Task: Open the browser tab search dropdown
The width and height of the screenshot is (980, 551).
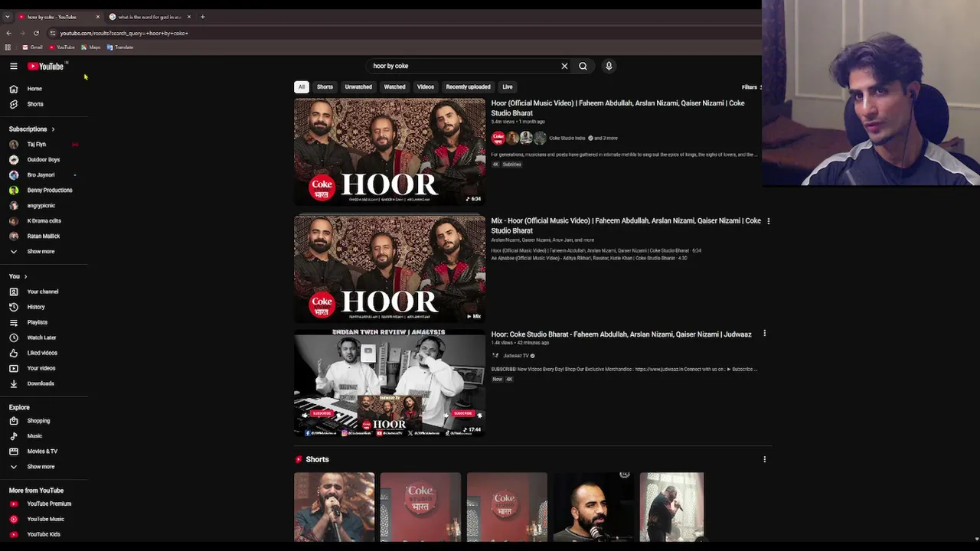Action: click(8, 17)
